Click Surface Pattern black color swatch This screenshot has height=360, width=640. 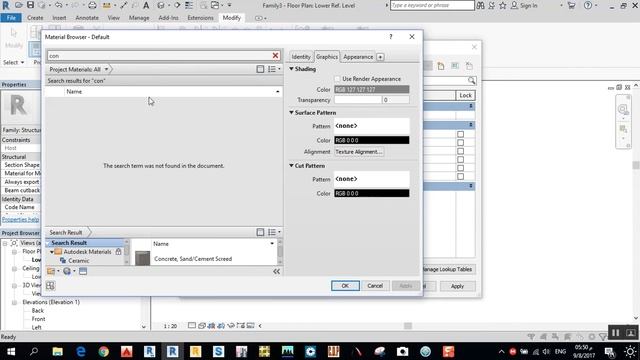click(372, 140)
